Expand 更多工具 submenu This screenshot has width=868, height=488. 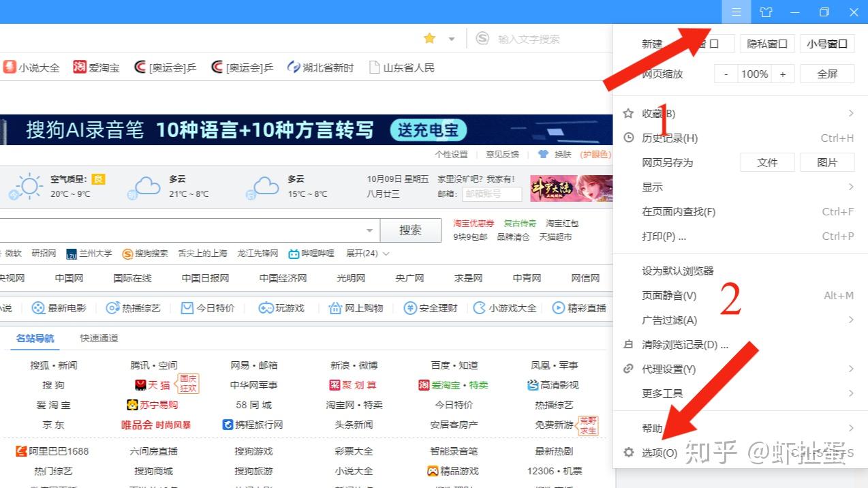[x=739, y=393]
